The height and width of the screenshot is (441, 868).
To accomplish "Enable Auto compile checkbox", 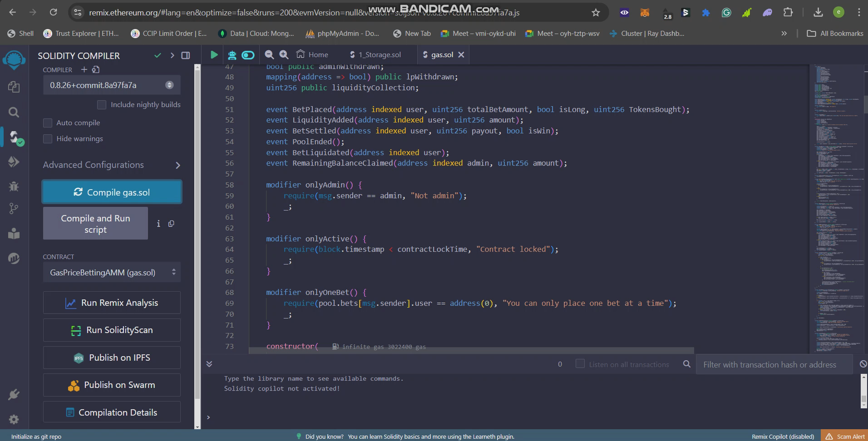I will point(47,123).
